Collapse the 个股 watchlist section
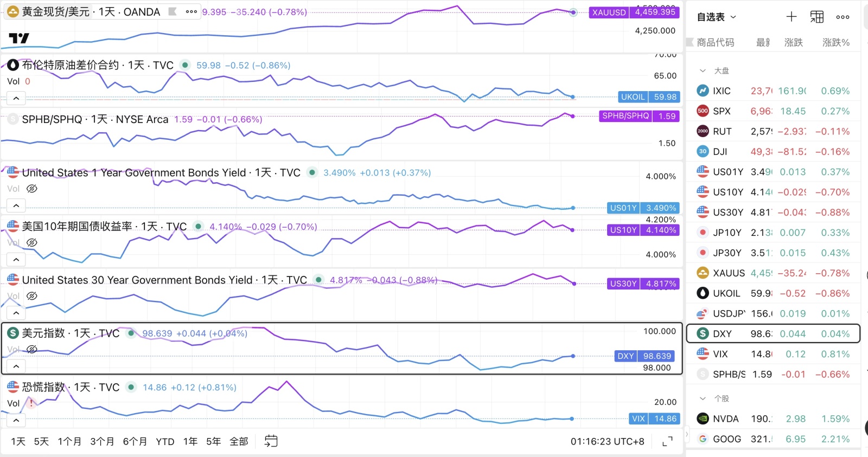The height and width of the screenshot is (457, 868). tap(703, 398)
